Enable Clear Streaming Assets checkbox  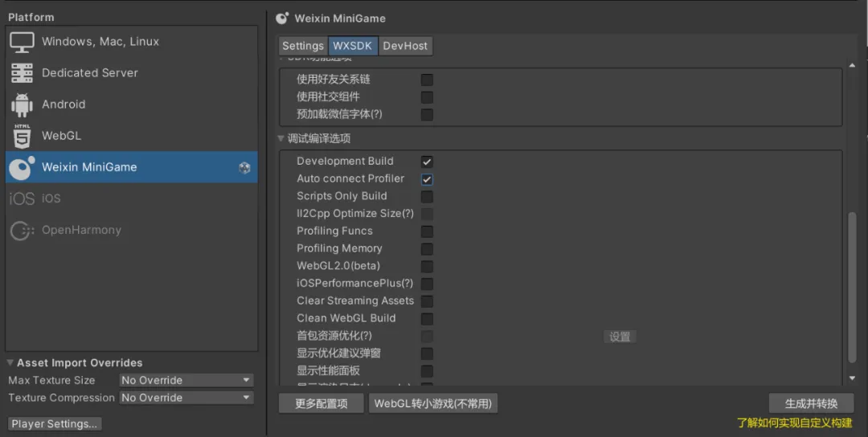coord(427,301)
